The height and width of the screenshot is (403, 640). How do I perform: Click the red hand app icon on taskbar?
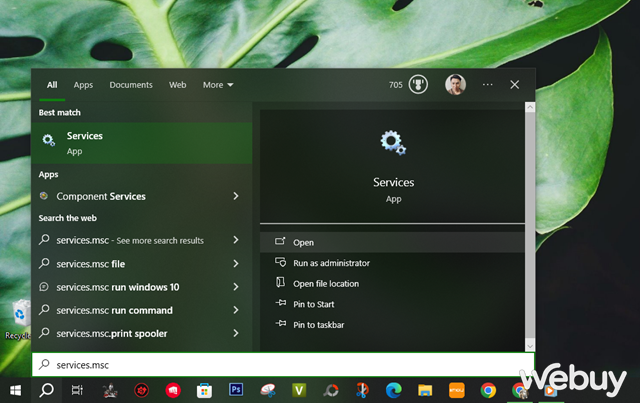pyautogui.click(x=173, y=391)
